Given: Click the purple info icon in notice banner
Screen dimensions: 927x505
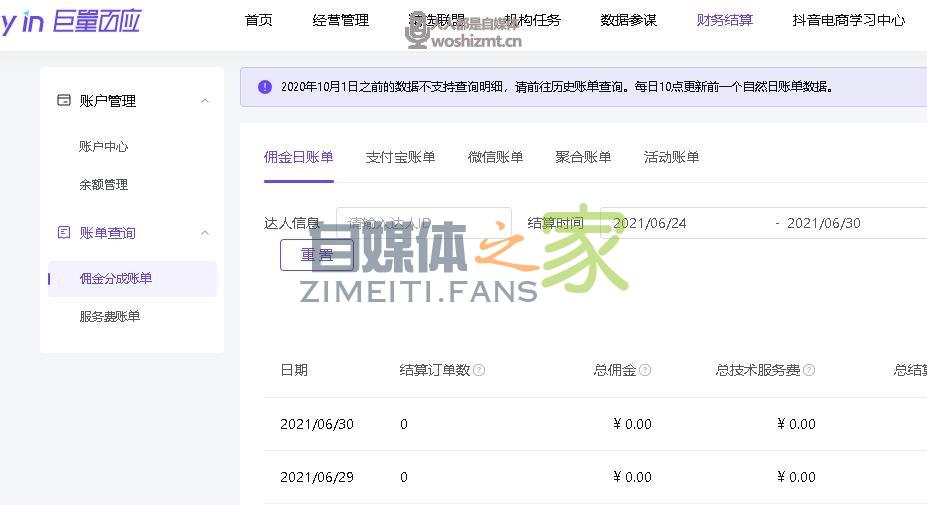Looking at the screenshot, I should coord(265,87).
